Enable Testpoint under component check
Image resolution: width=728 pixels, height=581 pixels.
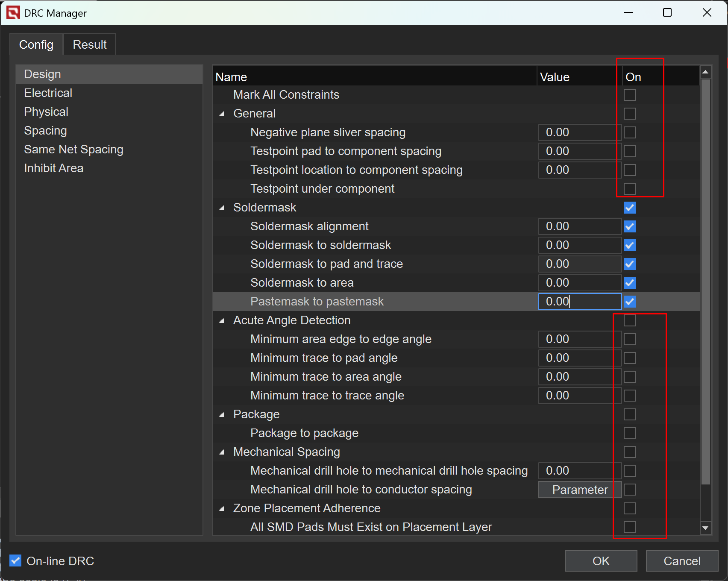[629, 189]
